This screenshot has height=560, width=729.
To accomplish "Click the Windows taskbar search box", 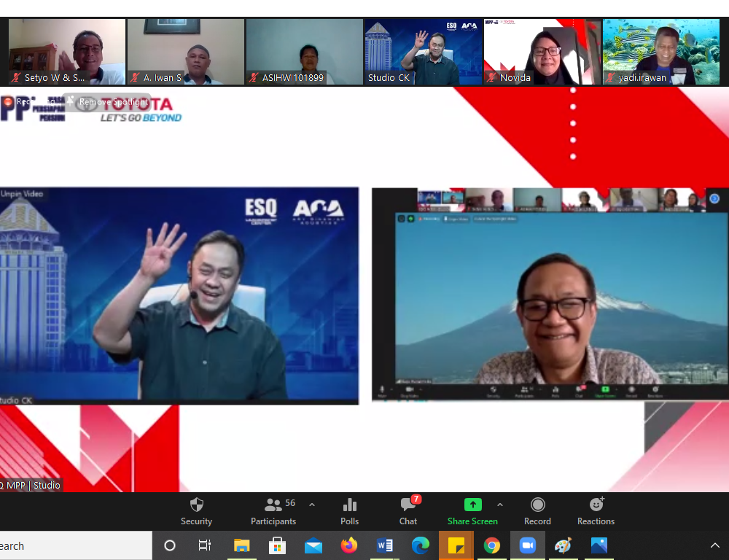I will 73,545.
